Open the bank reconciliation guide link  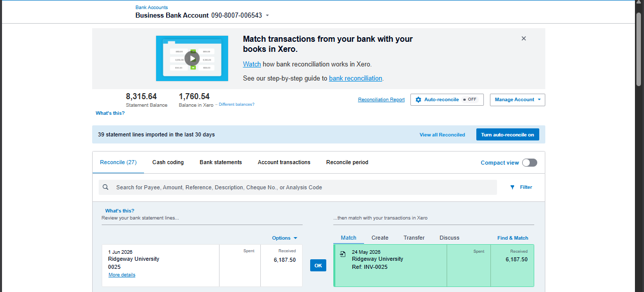click(355, 79)
